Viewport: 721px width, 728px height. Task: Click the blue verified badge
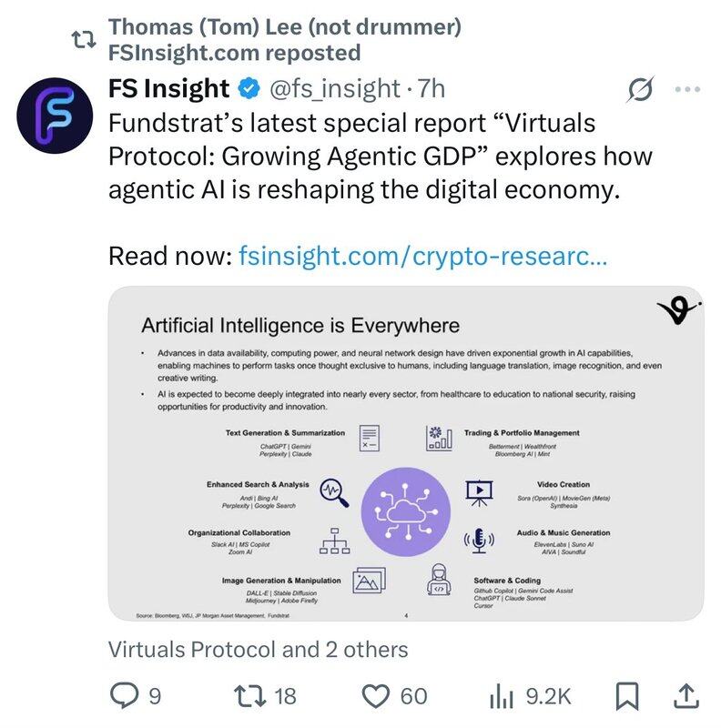(247, 89)
